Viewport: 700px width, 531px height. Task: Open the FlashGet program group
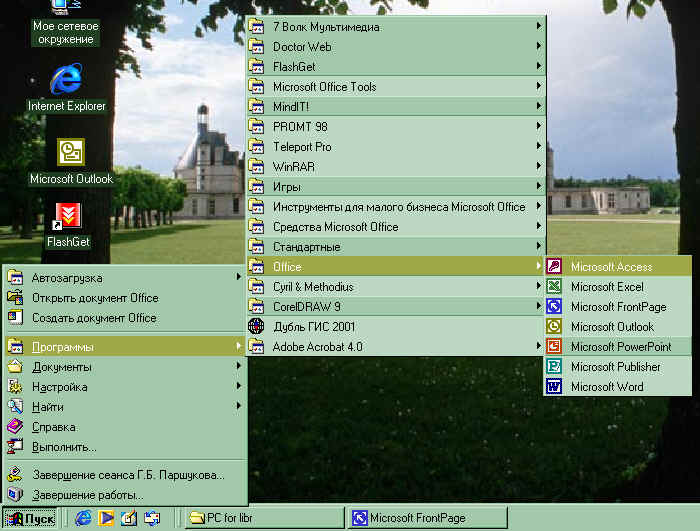coord(396,67)
